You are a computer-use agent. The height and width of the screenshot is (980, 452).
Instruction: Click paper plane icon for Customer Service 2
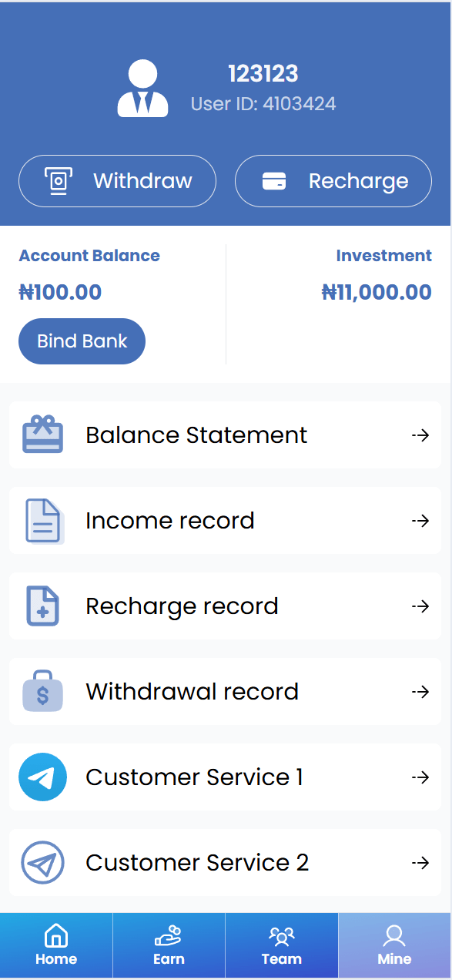(42, 862)
